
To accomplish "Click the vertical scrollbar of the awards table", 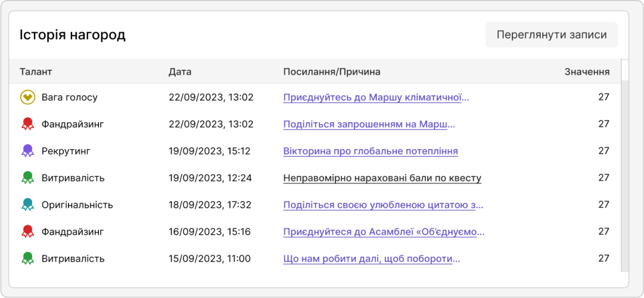I will [624, 173].
